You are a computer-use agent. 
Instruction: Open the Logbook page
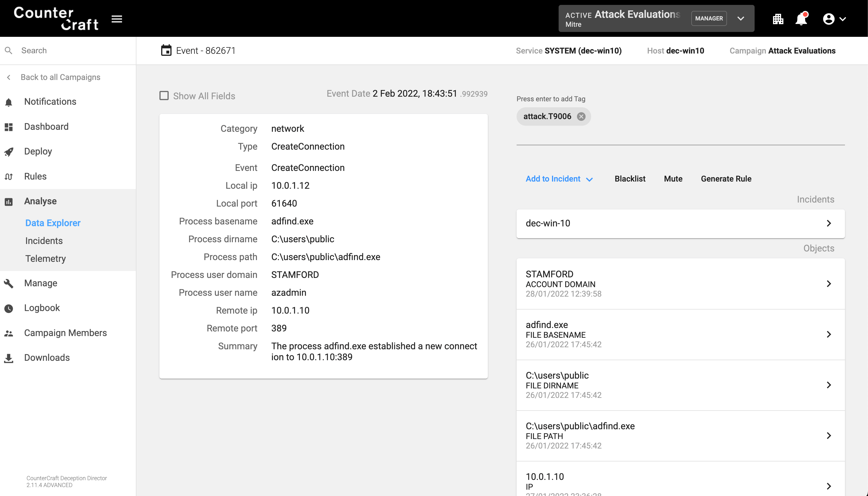pos(42,308)
